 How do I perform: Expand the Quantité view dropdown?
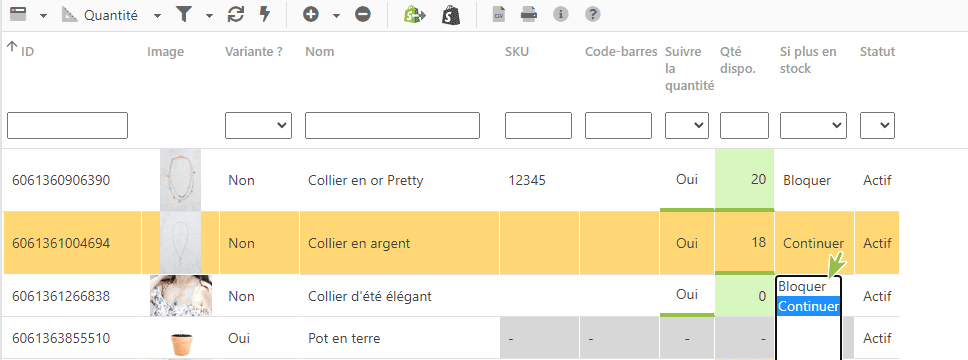point(157,16)
